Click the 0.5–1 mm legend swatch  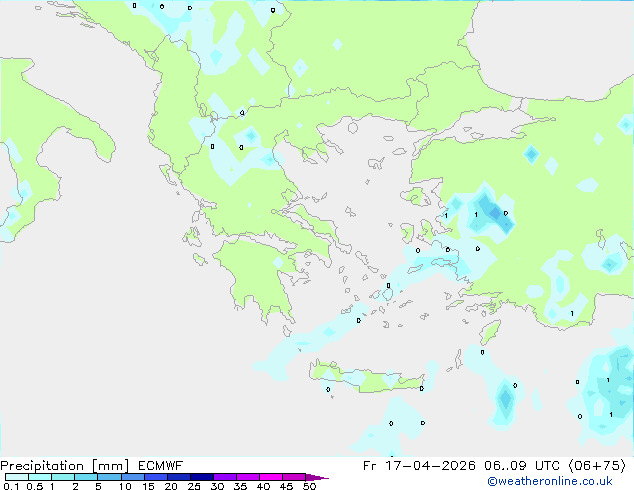coord(40,477)
